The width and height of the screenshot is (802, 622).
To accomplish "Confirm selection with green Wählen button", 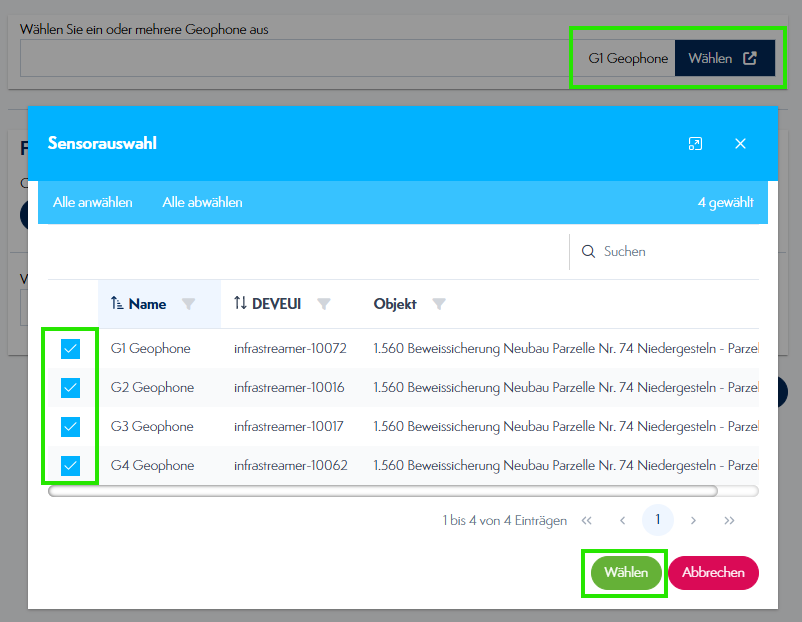I will pyautogui.click(x=626, y=573).
